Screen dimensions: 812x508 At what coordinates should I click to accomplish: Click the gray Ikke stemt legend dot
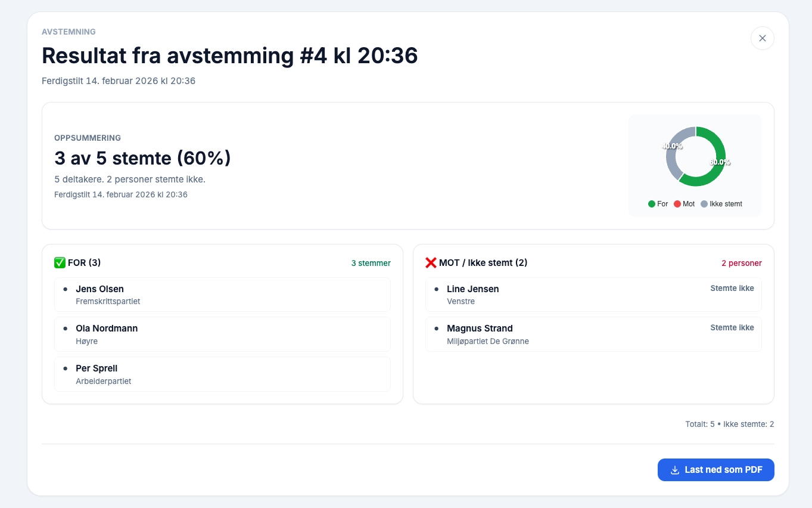pyautogui.click(x=704, y=204)
